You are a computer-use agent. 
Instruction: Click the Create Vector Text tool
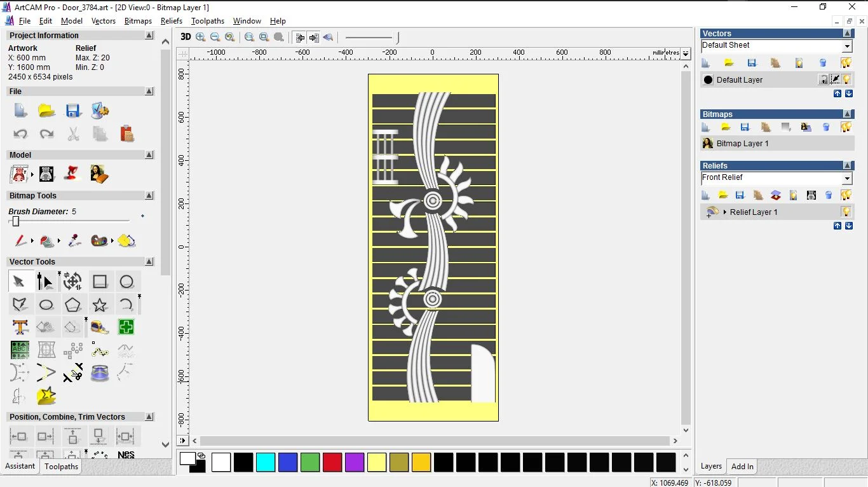20,327
